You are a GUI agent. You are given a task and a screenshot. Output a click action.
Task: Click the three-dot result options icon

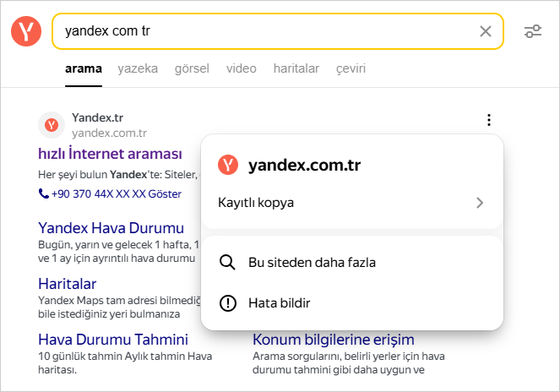pos(489,120)
